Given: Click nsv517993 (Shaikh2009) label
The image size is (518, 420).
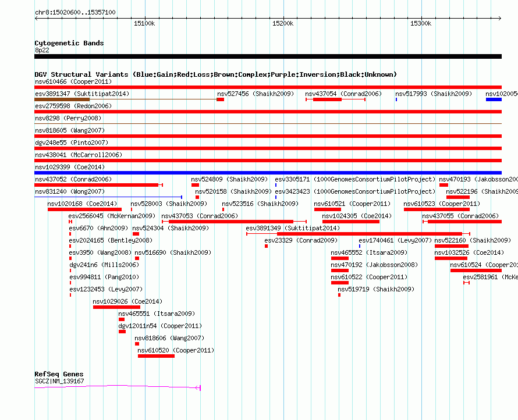Looking at the screenshot, I should coord(434,94).
